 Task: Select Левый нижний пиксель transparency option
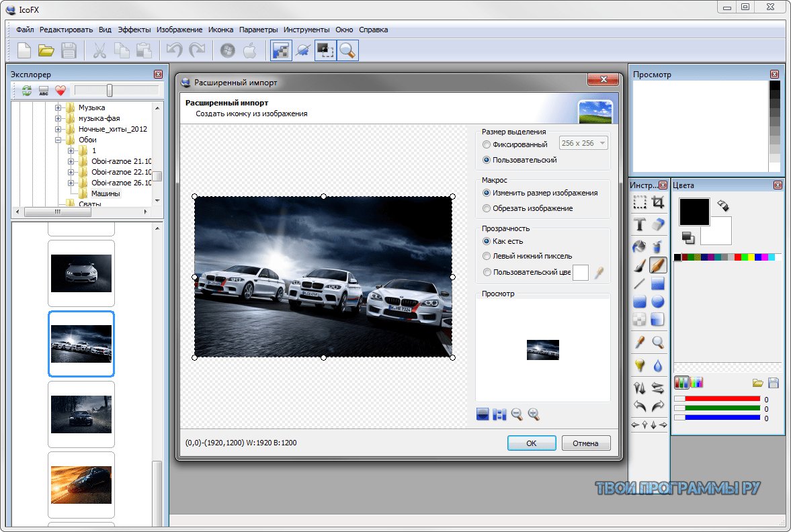click(x=487, y=256)
